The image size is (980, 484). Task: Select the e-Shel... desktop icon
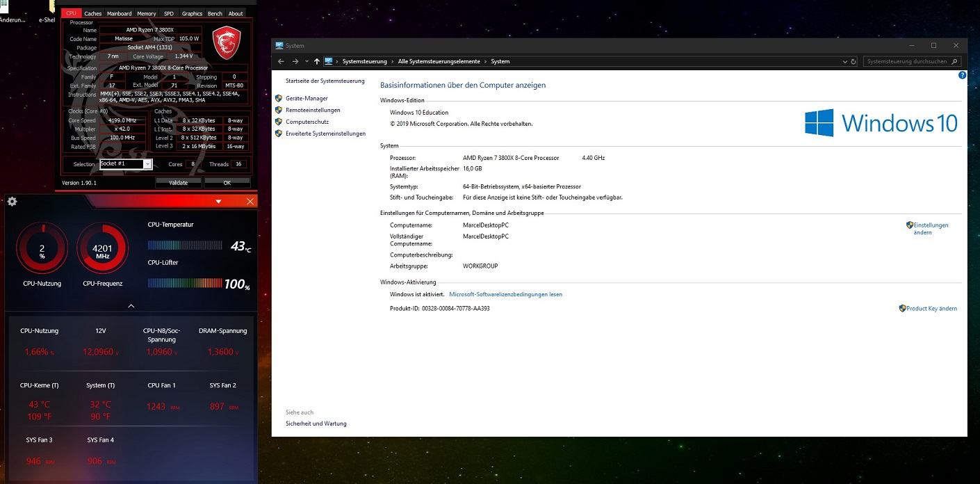pos(47,13)
